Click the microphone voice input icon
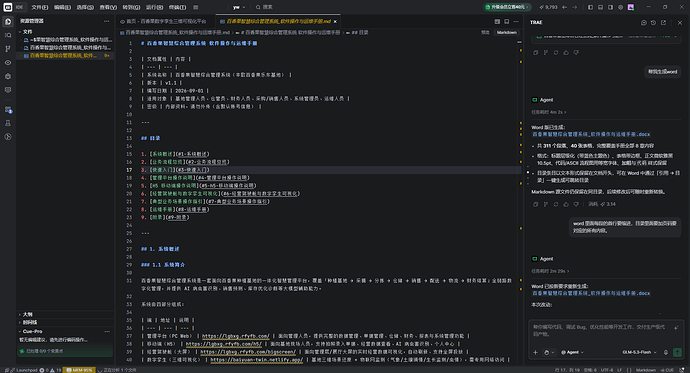This screenshot has width=690, height=373. (666, 352)
